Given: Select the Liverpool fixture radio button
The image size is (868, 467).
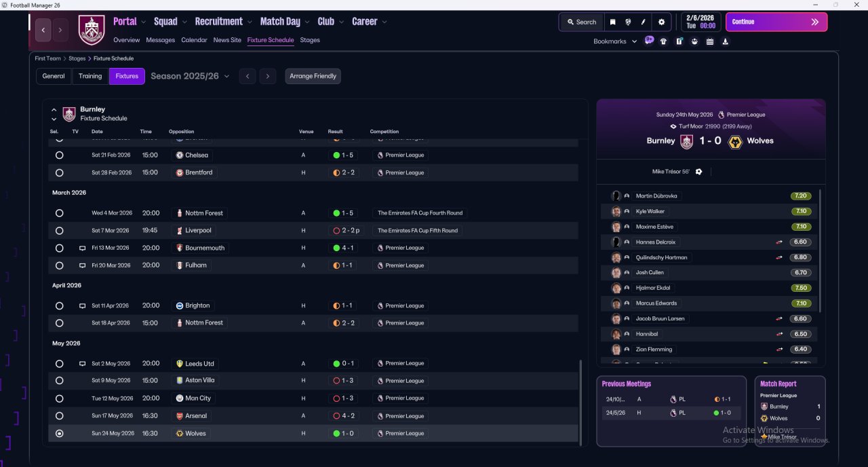Looking at the screenshot, I should pos(60,231).
